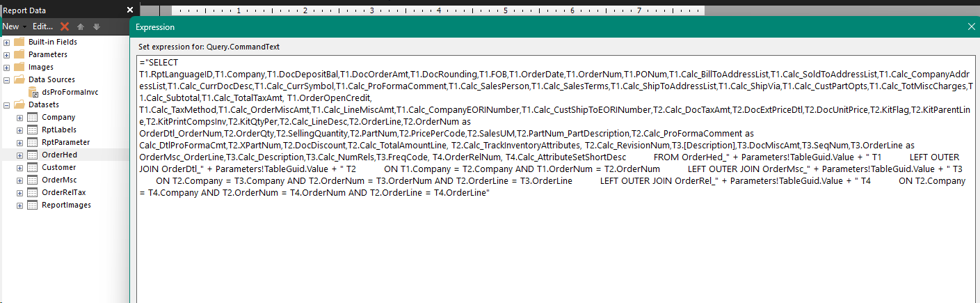Close the Expression dialog
The height and width of the screenshot is (303, 980).
coord(972,26)
